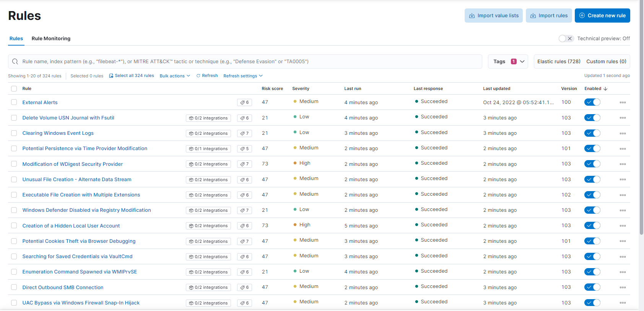Show tags badge for Direct Outbound SMB Connection
The image size is (644, 311).
click(x=244, y=287)
